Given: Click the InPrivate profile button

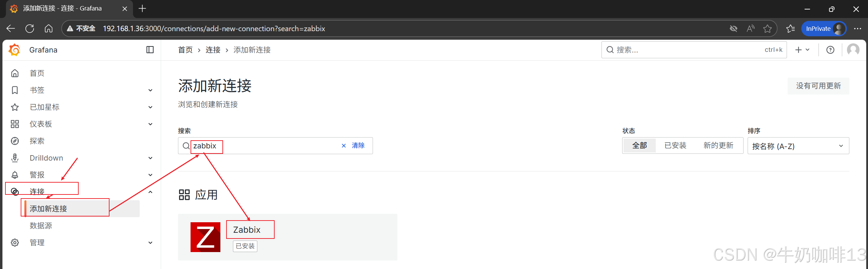Looking at the screenshot, I should (824, 28).
